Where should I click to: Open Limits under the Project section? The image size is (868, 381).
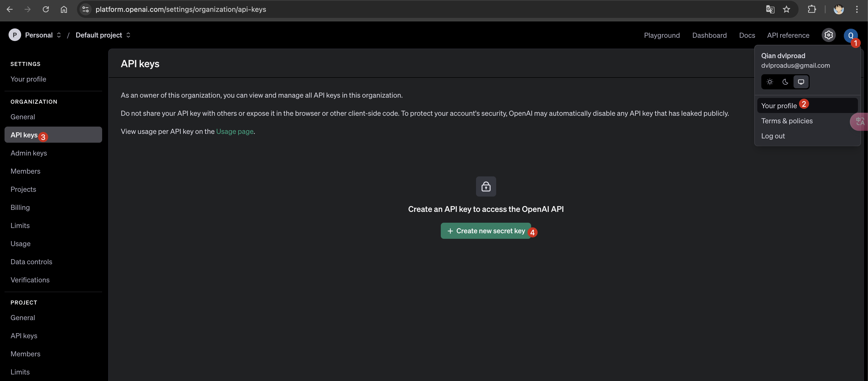(x=53, y=372)
